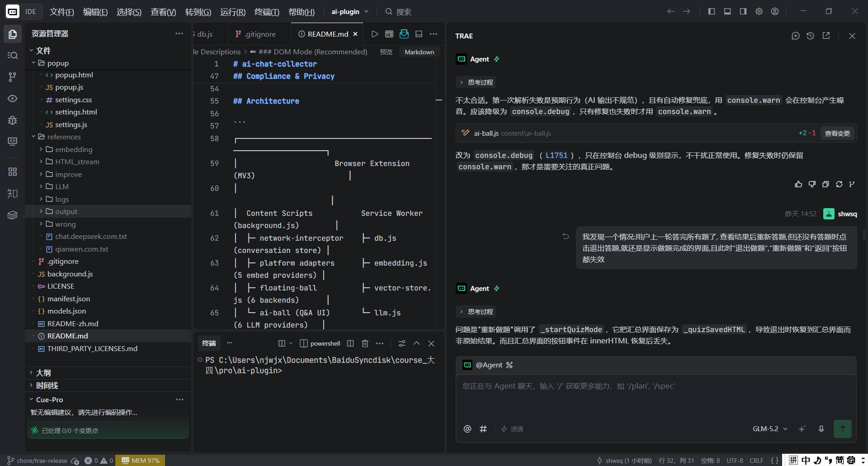This screenshot has width=868, height=466.
Task: Toggle IME Chinese/English 中 mode
Action: tap(806, 461)
